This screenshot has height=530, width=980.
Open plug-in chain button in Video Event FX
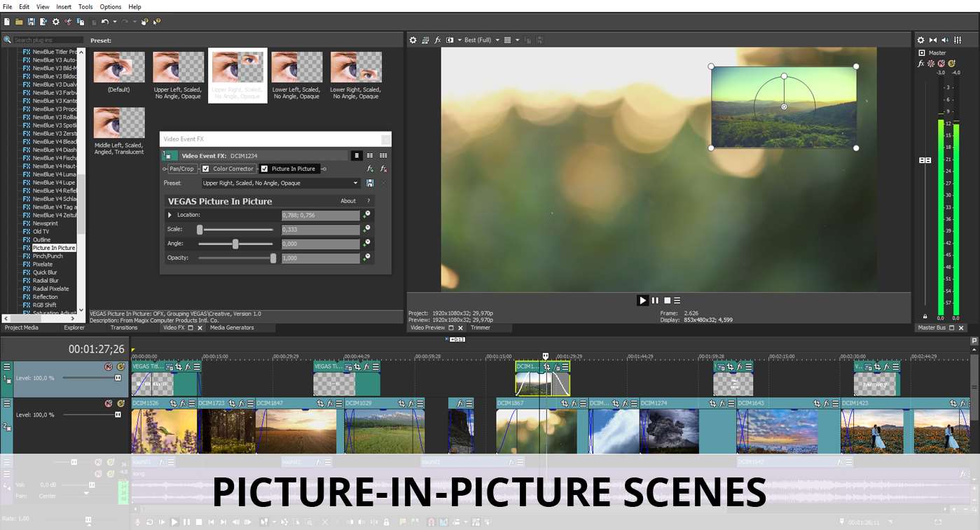coord(369,169)
